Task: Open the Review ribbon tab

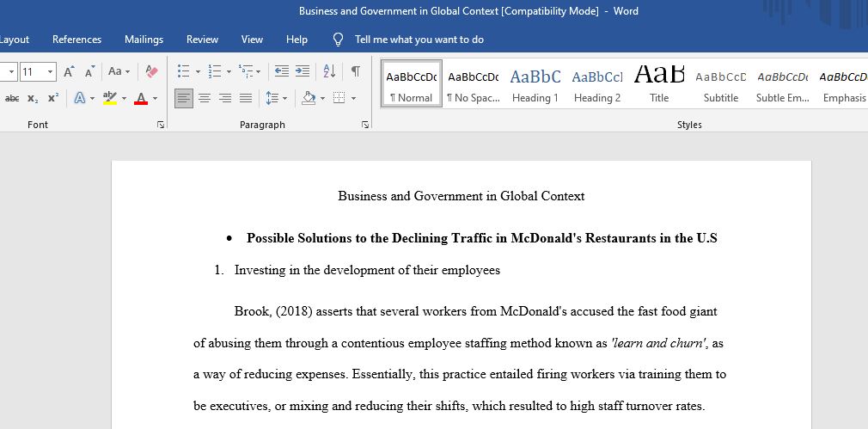Action: (x=202, y=40)
